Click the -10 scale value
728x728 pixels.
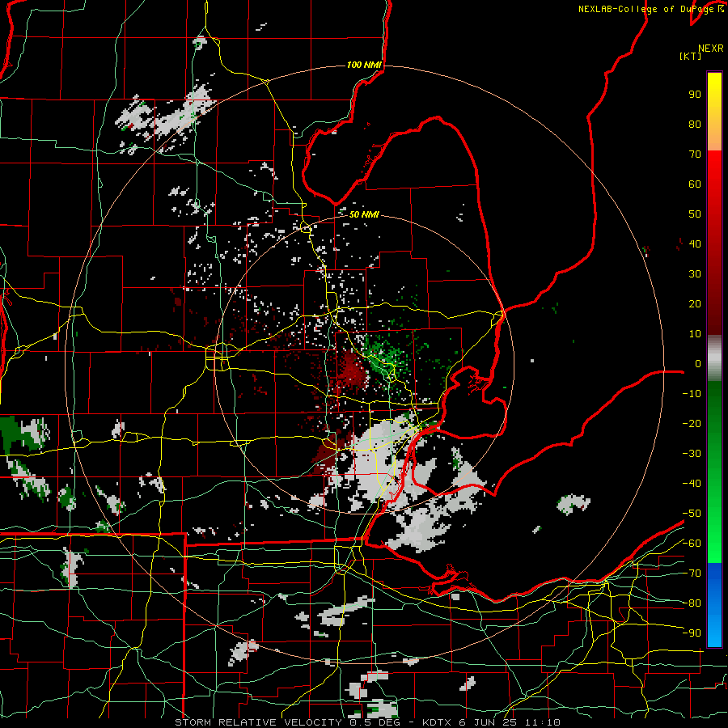click(692, 394)
